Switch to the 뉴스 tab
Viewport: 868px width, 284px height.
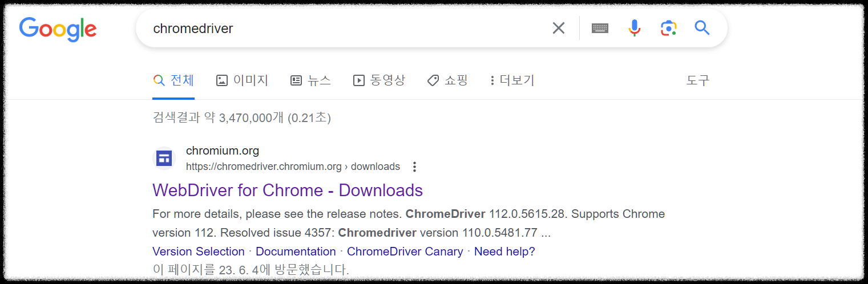coord(310,80)
